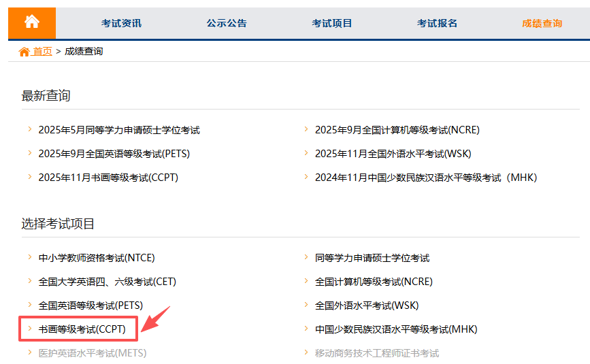The image size is (590, 364).
Task: Select 同等学力申请硕士学位考试 under 选择考试项目
Action: coord(372,258)
